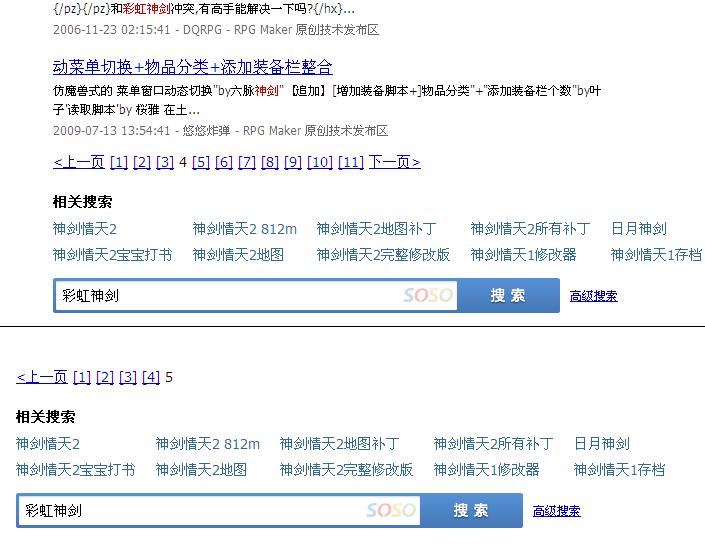This screenshot has height=549, width=705.
Task: Go to previous page in lower pagination
Action: point(42,377)
